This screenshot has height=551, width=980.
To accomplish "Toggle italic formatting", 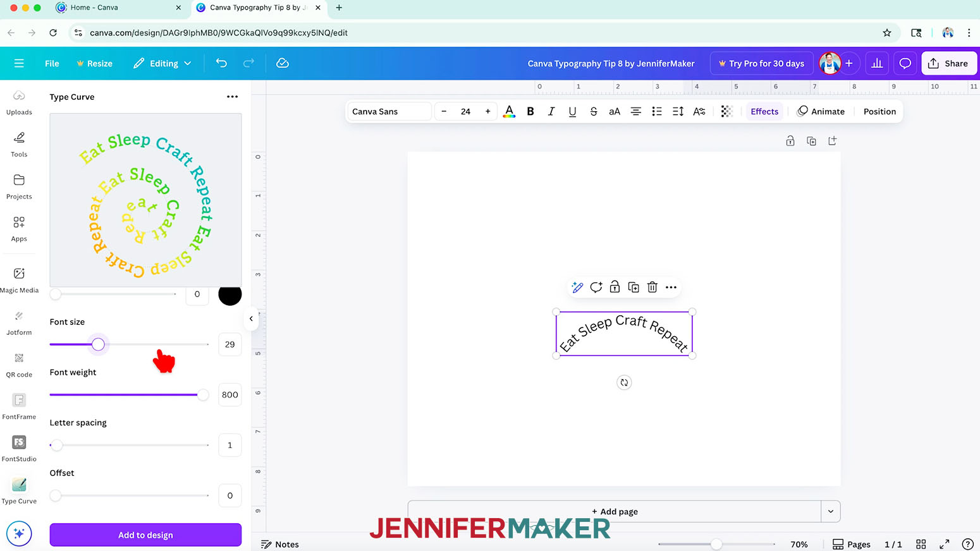I will [551, 111].
